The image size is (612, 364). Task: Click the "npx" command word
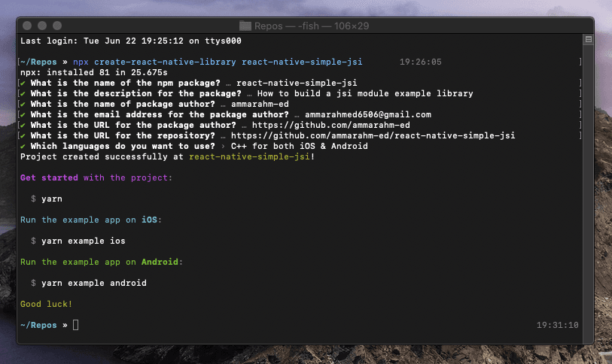pos(81,62)
